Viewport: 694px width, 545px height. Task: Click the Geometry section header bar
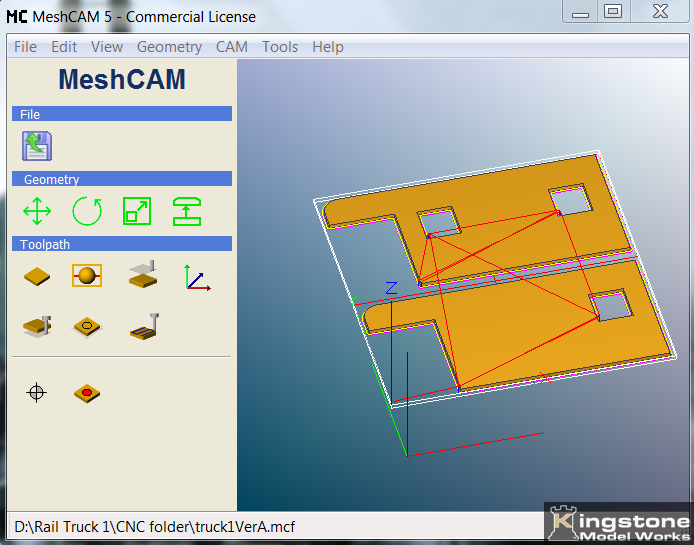(x=122, y=179)
